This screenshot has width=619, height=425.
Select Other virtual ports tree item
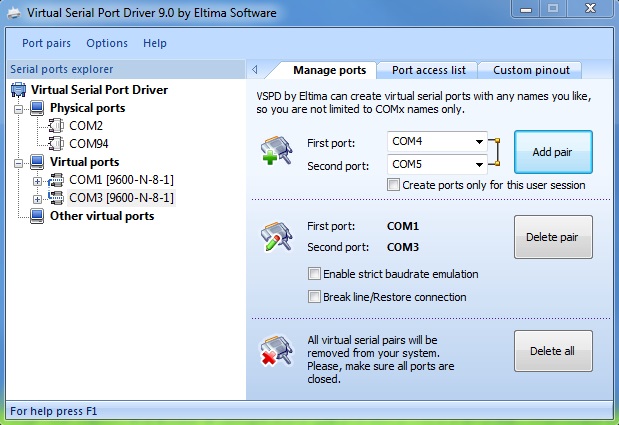pyautogui.click(x=102, y=216)
